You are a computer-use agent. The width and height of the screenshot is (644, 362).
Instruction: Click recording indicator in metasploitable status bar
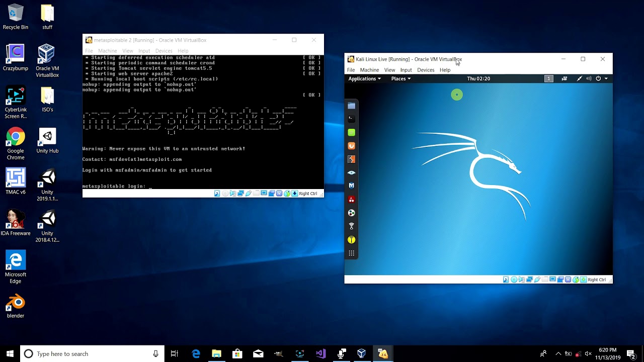tap(272, 193)
